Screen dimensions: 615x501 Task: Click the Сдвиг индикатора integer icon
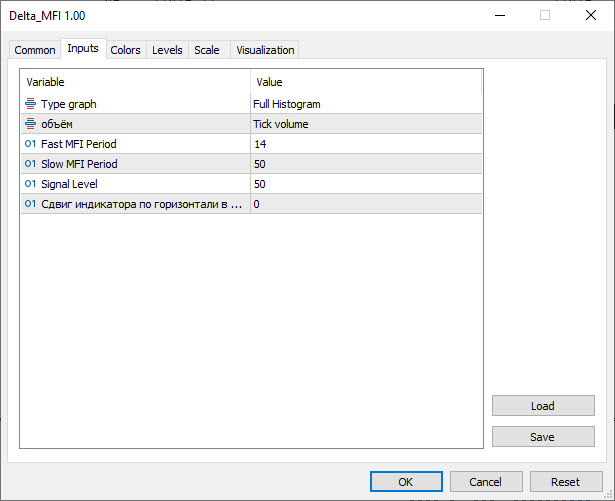coord(30,204)
